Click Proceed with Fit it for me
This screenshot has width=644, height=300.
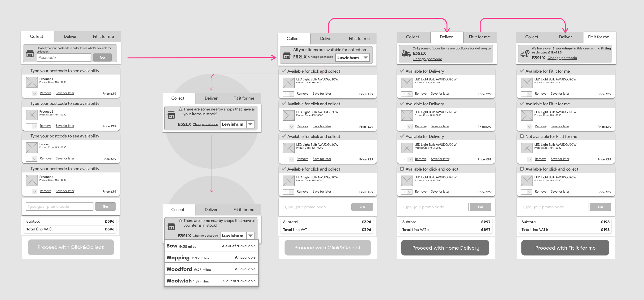(x=565, y=248)
